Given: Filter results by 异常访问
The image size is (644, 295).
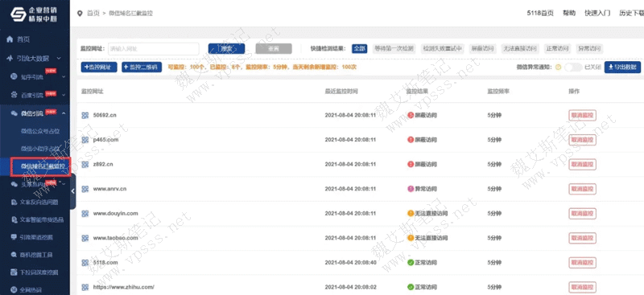Looking at the screenshot, I should click(589, 48).
